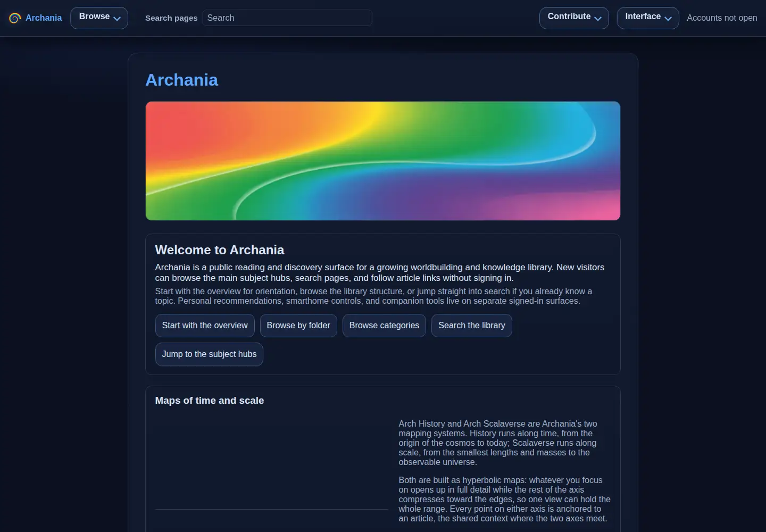
Task: Click the Archania page title heading
Action: click(x=182, y=80)
